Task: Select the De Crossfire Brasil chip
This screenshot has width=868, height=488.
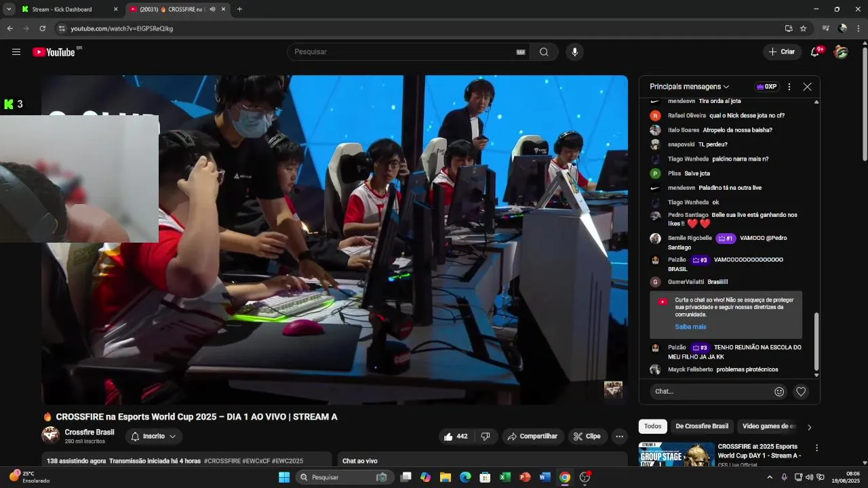Action: (702, 426)
